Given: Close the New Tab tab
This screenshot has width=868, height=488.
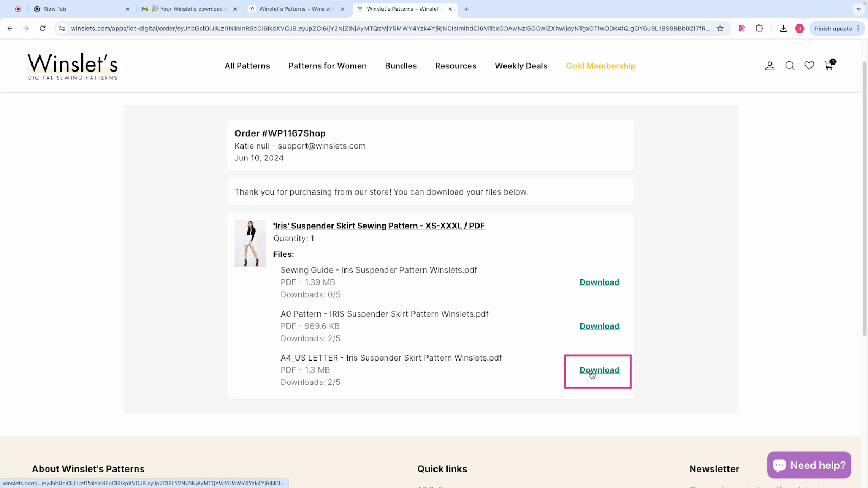Looking at the screenshot, I should pyautogui.click(x=127, y=9).
